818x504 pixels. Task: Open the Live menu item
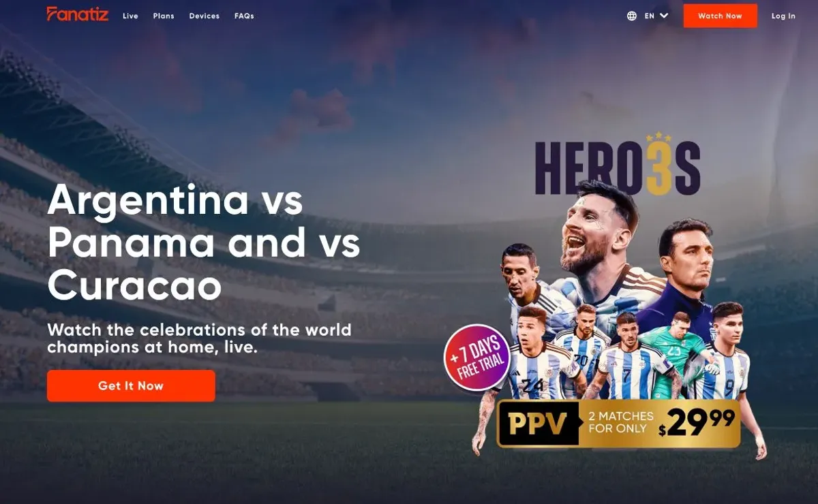130,16
